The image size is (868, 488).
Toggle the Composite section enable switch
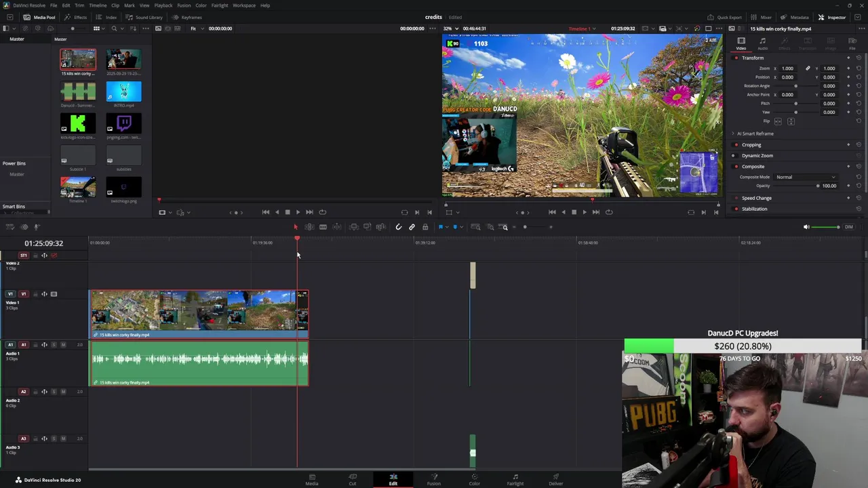[x=736, y=166]
